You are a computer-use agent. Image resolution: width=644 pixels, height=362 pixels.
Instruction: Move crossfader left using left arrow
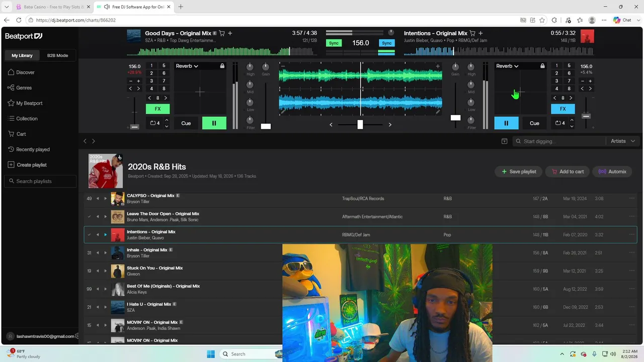(x=331, y=125)
